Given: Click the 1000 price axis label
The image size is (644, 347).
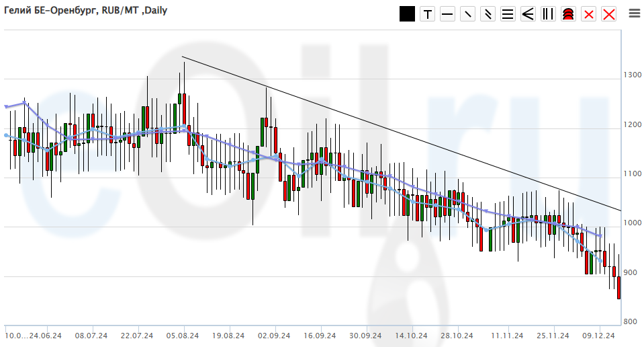Looking at the screenshot, I should pyautogui.click(x=631, y=223).
